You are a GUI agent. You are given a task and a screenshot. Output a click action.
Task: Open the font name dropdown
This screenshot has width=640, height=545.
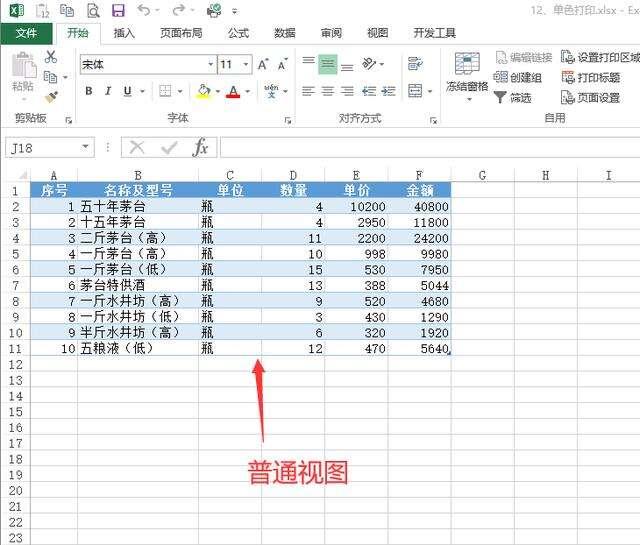pos(211,65)
